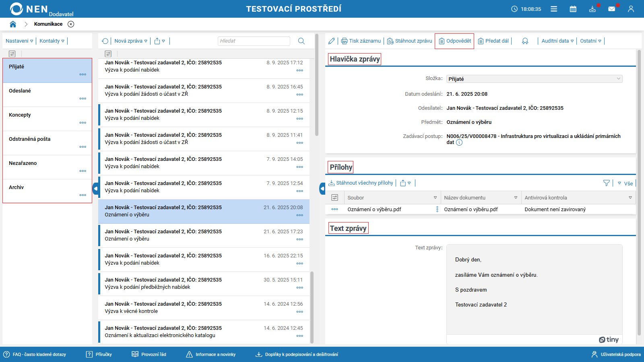Open options dots for message 7. 9. 2025 14:05

pyautogui.click(x=300, y=167)
